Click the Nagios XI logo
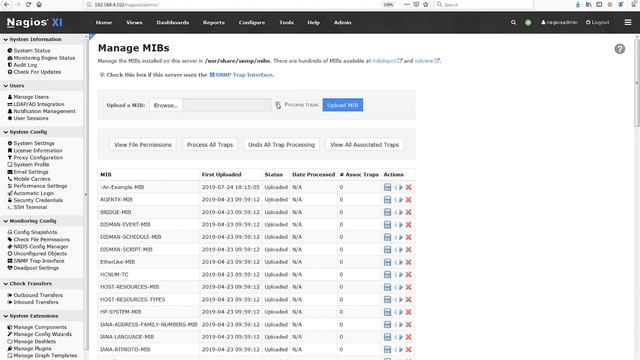The width and height of the screenshot is (640, 360). coord(35,22)
